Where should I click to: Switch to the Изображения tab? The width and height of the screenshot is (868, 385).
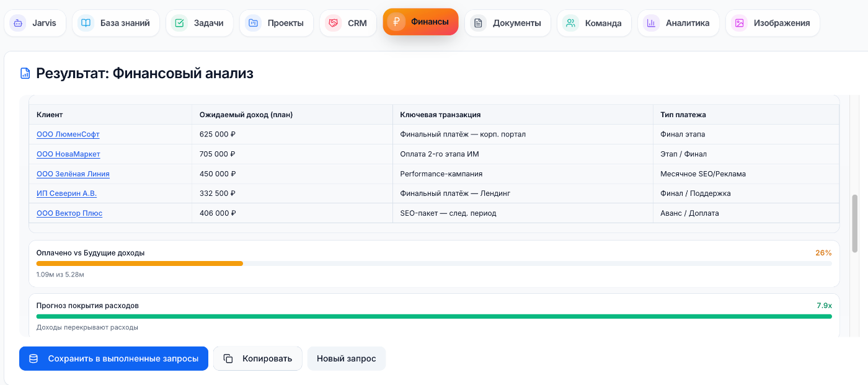tap(773, 23)
